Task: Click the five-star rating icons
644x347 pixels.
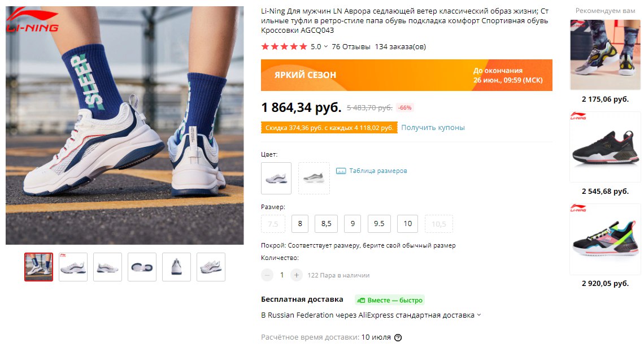Action: pyautogui.click(x=284, y=46)
